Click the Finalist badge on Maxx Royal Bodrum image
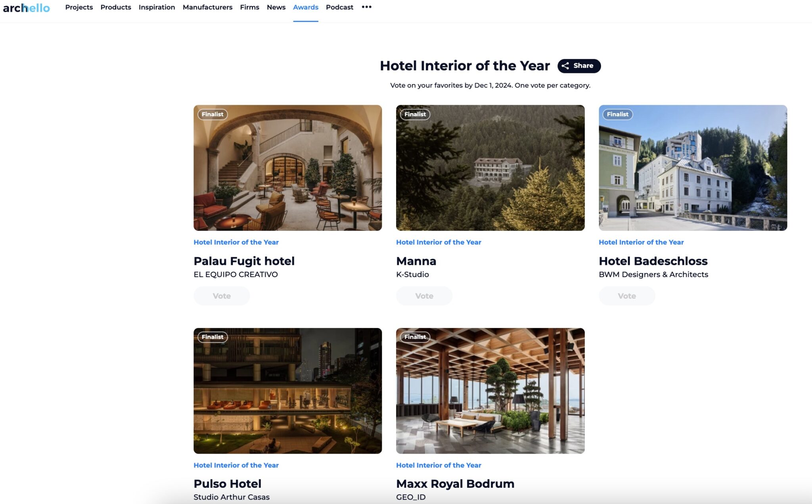This screenshot has width=812, height=504. (415, 337)
